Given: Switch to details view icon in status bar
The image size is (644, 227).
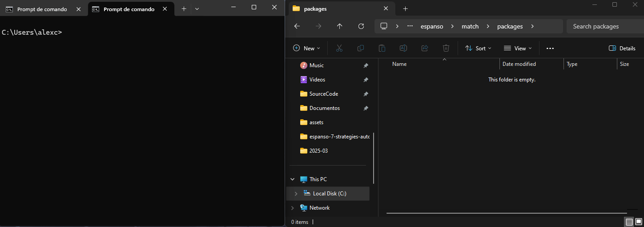Looking at the screenshot, I should 629,222.
